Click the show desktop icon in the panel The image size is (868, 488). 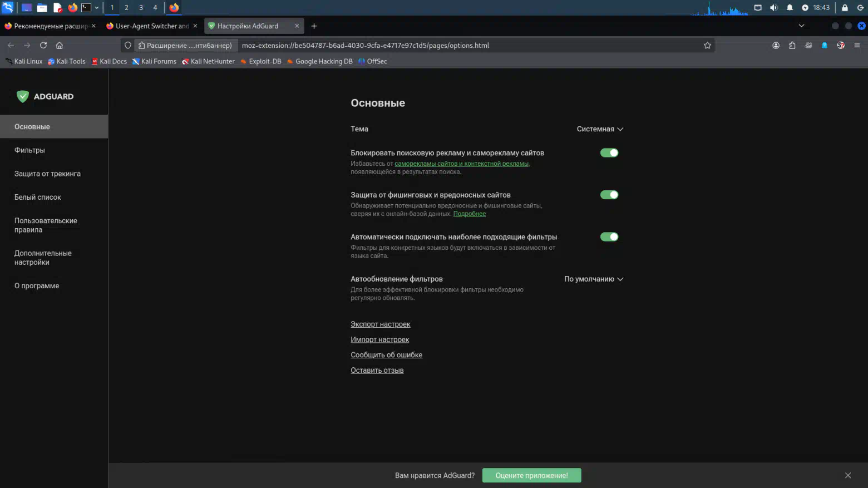26,8
